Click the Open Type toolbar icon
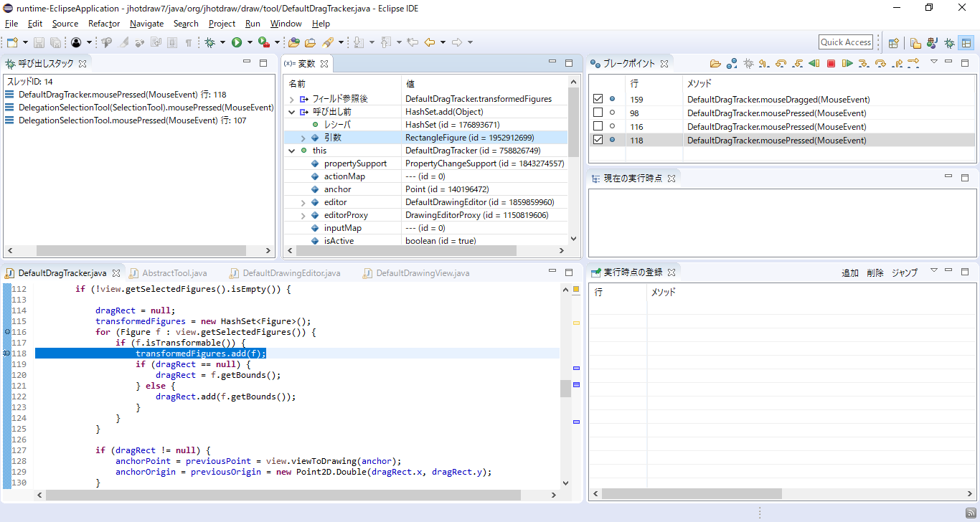Image resolution: width=980 pixels, height=522 pixels. click(294, 42)
